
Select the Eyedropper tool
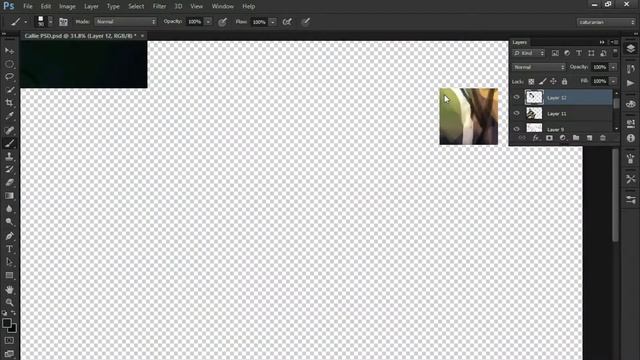[9, 116]
